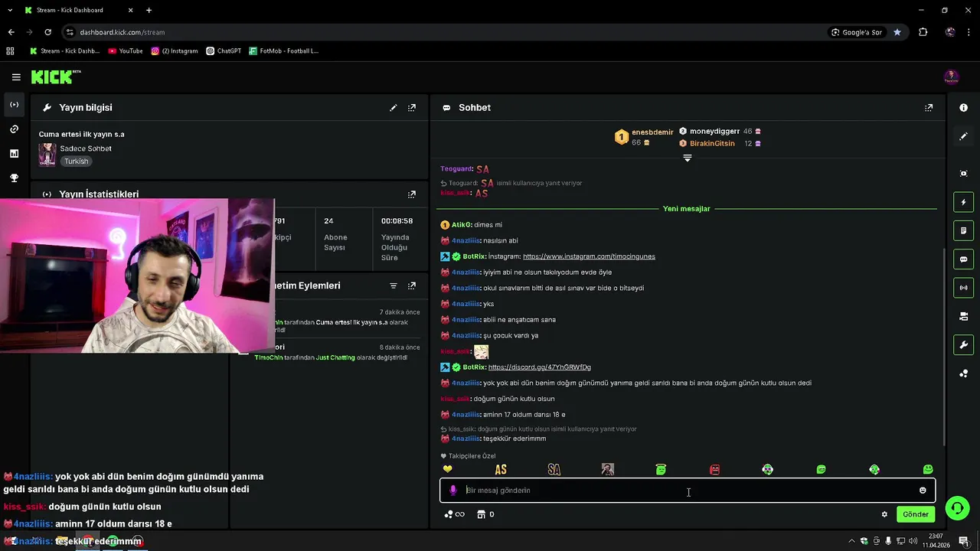The width and height of the screenshot is (980, 551).
Task: Click the Yeni mesajlar divider label
Action: [x=687, y=209]
